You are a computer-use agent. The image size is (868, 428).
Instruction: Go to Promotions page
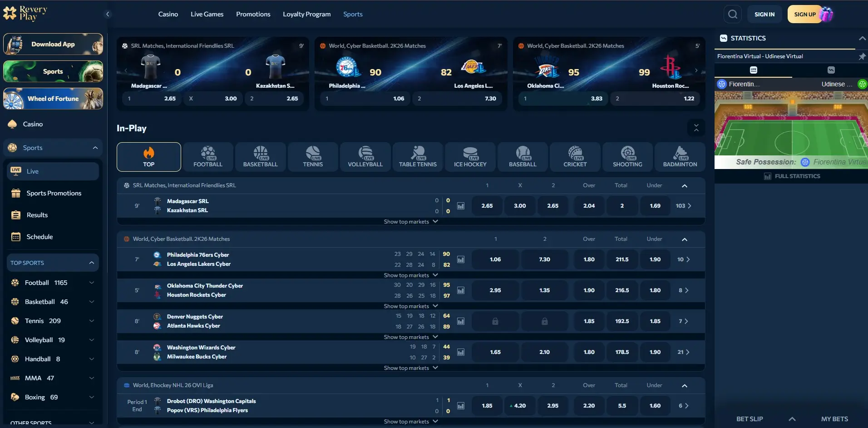(x=253, y=14)
